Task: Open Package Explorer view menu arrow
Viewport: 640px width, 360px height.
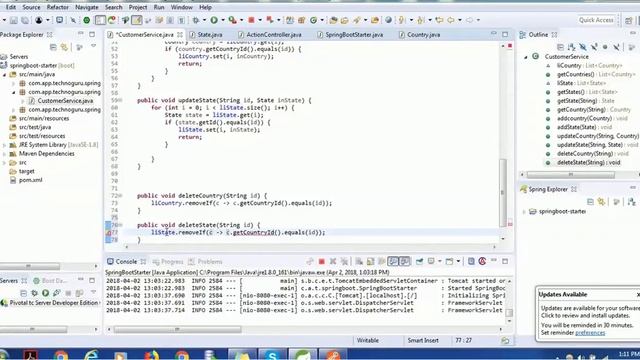Action: click(93, 47)
